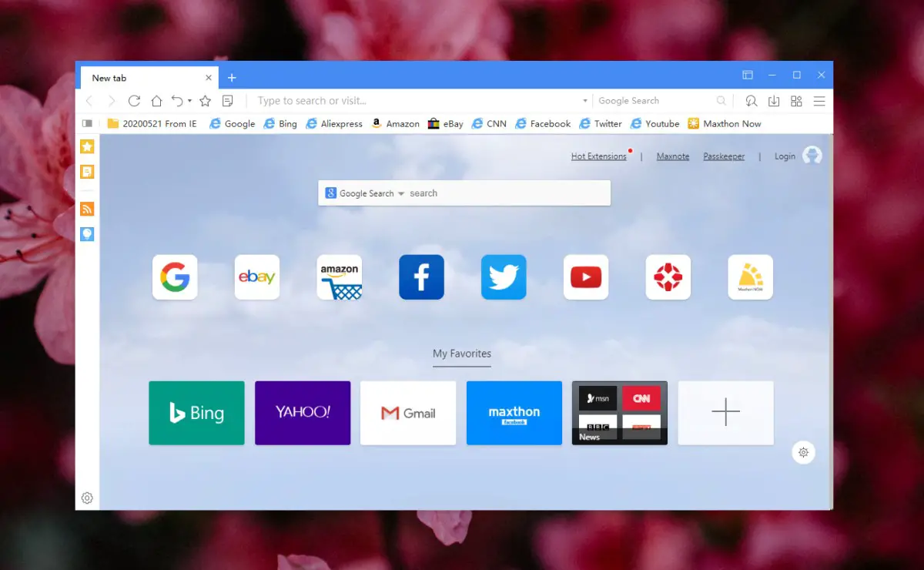Open the Favorites star sidebar icon

[x=87, y=146]
